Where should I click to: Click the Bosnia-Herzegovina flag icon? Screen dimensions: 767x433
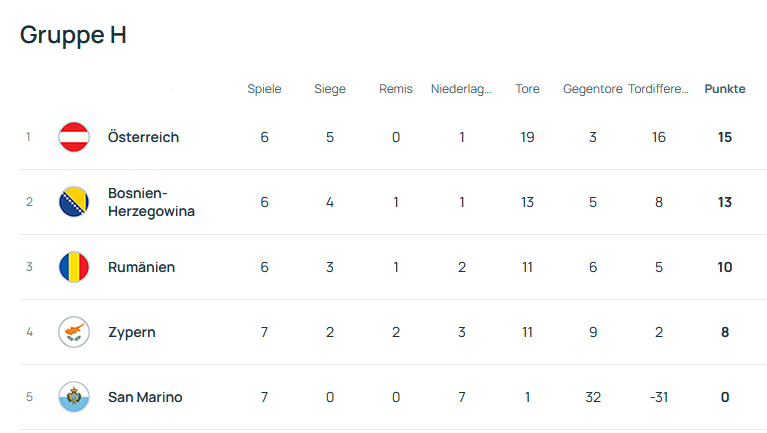[x=74, y=202]
